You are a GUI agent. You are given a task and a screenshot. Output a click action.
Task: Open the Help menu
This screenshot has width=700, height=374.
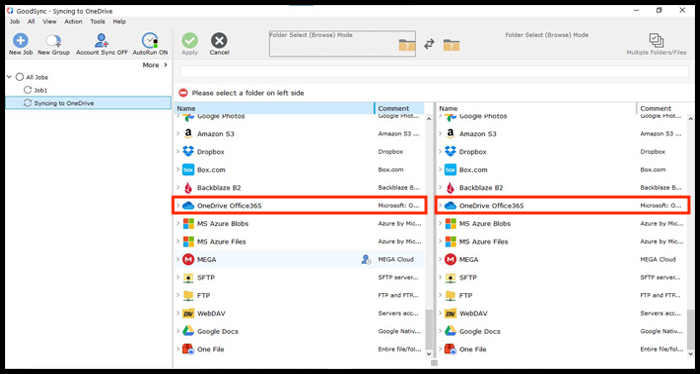point(119,21)
